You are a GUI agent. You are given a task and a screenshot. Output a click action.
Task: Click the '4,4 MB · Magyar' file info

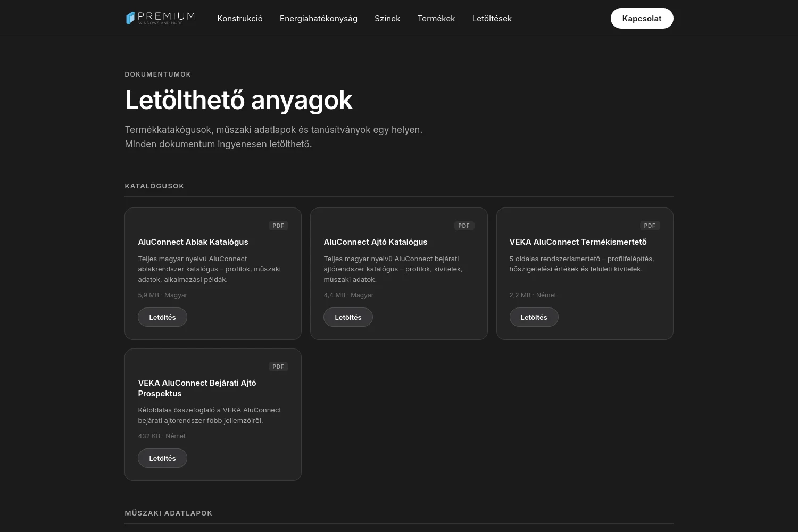[348, 295]
